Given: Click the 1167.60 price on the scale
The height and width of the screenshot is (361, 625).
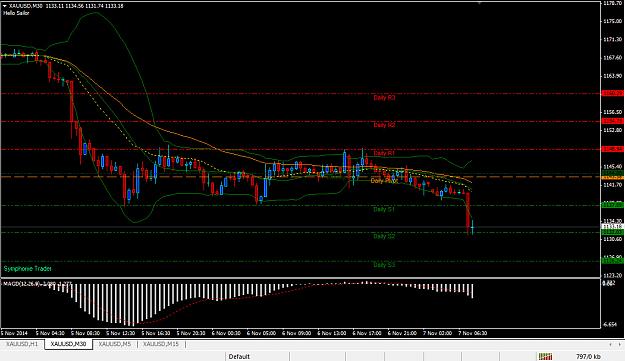Looking at the screenshot, I should tap(612, 58).
